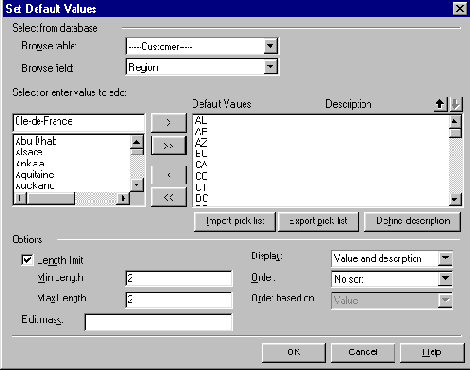Click region list scroll-up arrow
This screenshot has width=470, height=370.
(137, 143)
